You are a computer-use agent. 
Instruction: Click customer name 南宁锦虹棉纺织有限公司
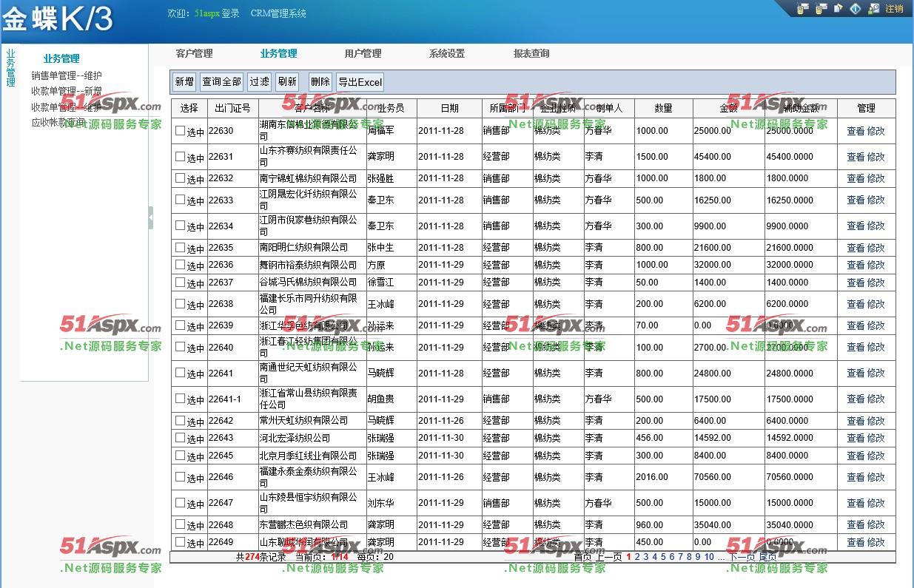point(308,178)
